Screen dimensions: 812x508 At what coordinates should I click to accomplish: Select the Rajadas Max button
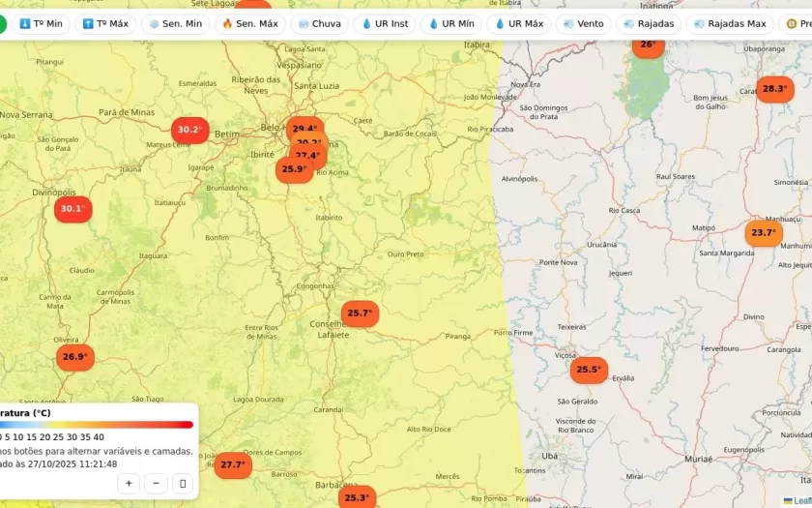(x=730, y=24)
